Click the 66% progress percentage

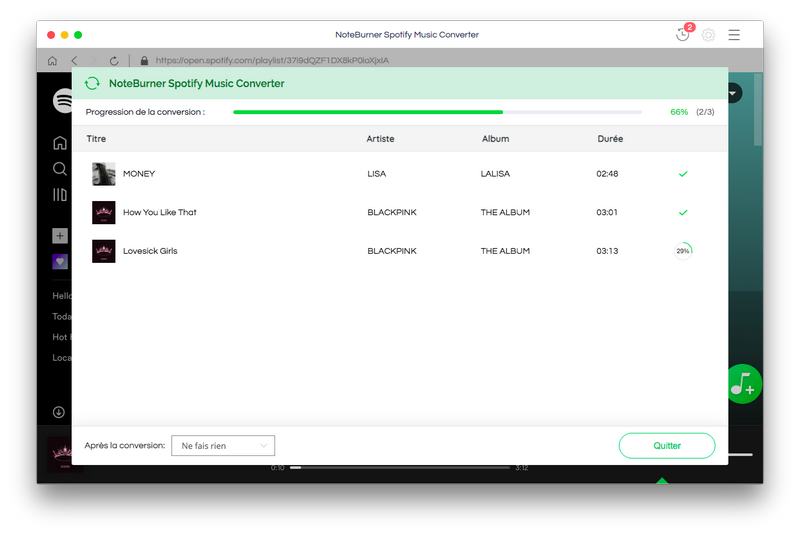tap(679, 112)
